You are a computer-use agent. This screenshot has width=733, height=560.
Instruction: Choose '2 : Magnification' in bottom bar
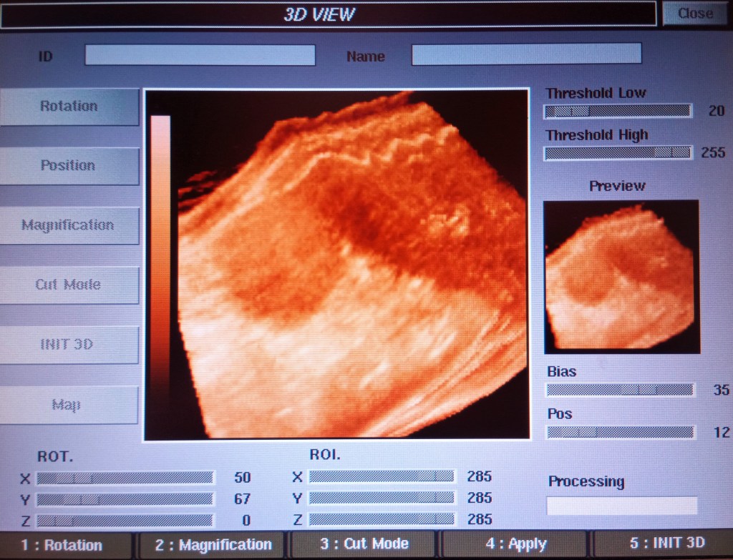coord(213,545)
